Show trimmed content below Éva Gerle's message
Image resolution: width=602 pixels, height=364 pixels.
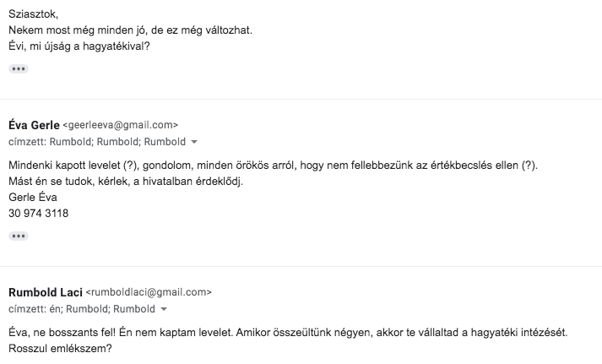pos(19,236)
